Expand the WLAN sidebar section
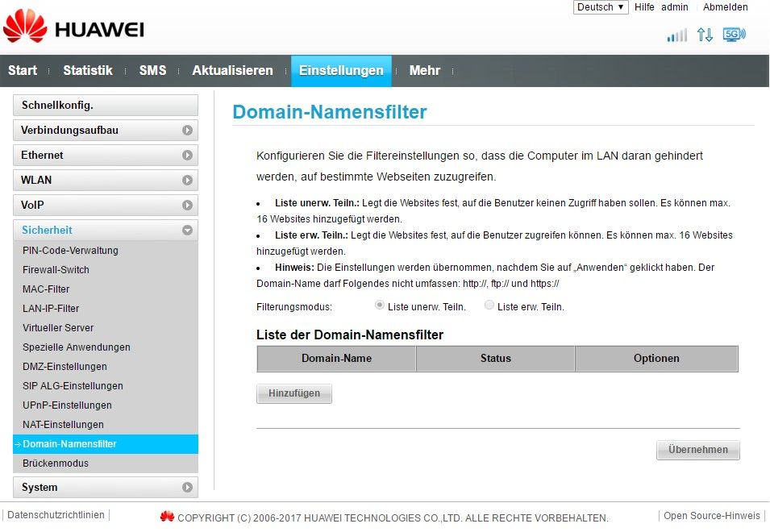 coord(187,181)
